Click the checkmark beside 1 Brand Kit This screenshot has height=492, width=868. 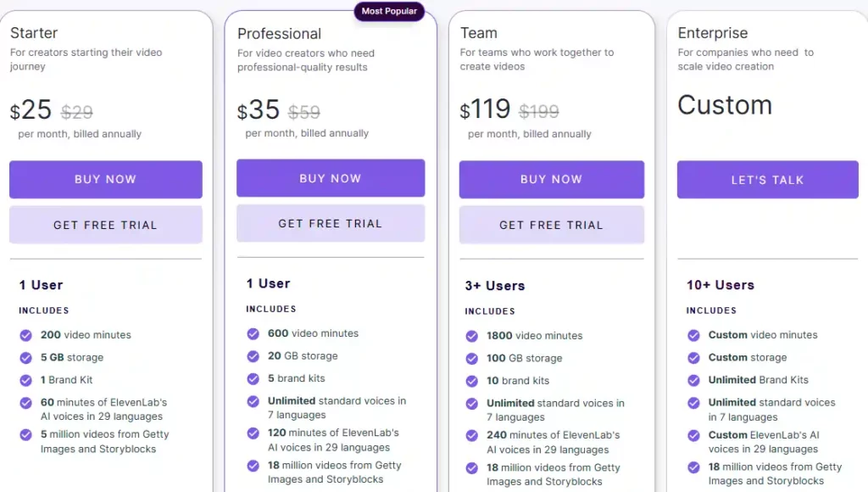coord(25,380)
